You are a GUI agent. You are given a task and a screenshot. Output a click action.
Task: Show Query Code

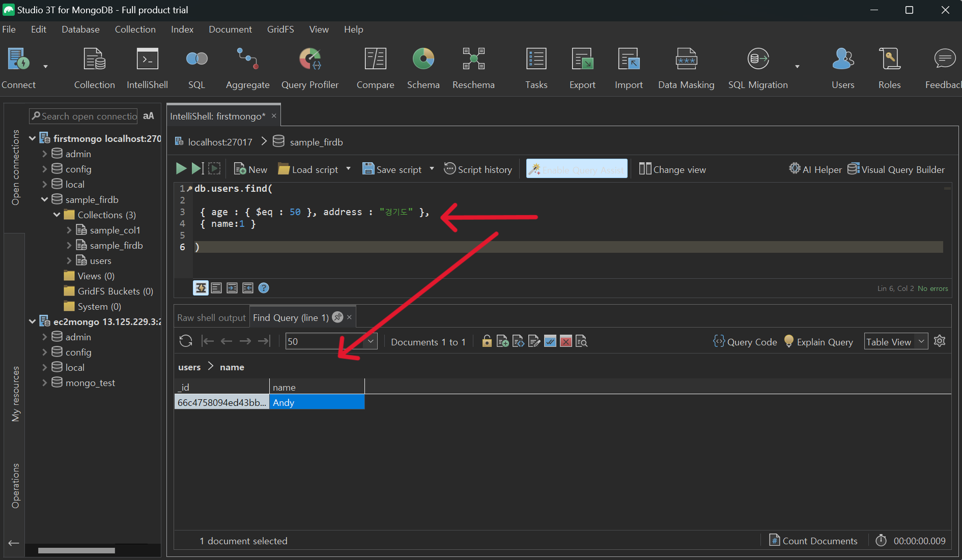click(745, 342)
